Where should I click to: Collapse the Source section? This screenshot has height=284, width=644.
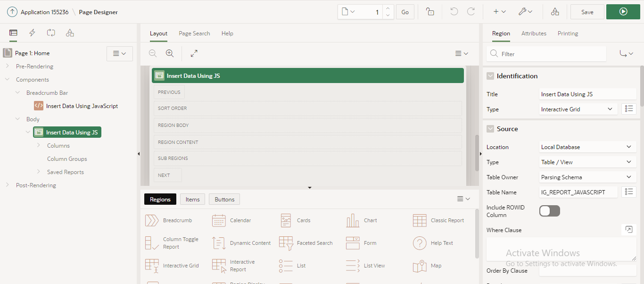point(490,129)
